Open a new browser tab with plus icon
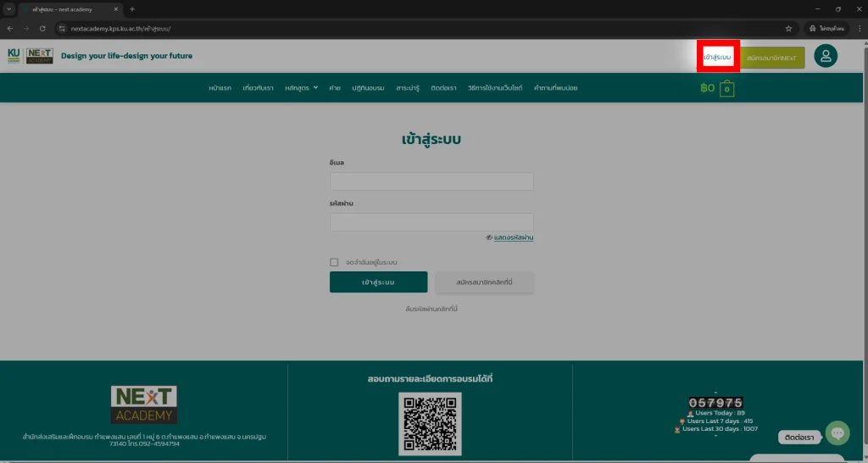868x463 pixels. click(x=132, y=9)
